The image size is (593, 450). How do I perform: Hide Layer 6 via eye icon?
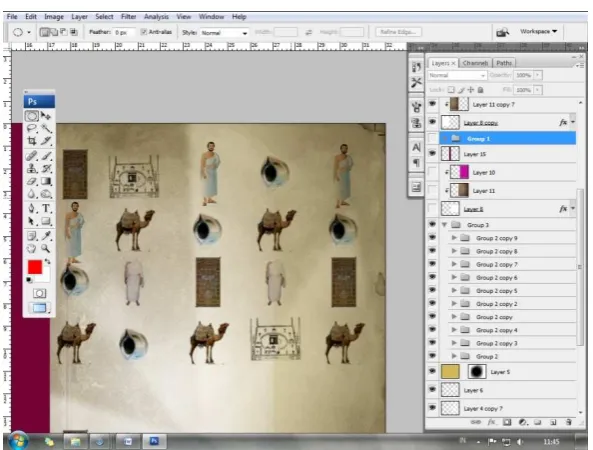click(432, 389)
